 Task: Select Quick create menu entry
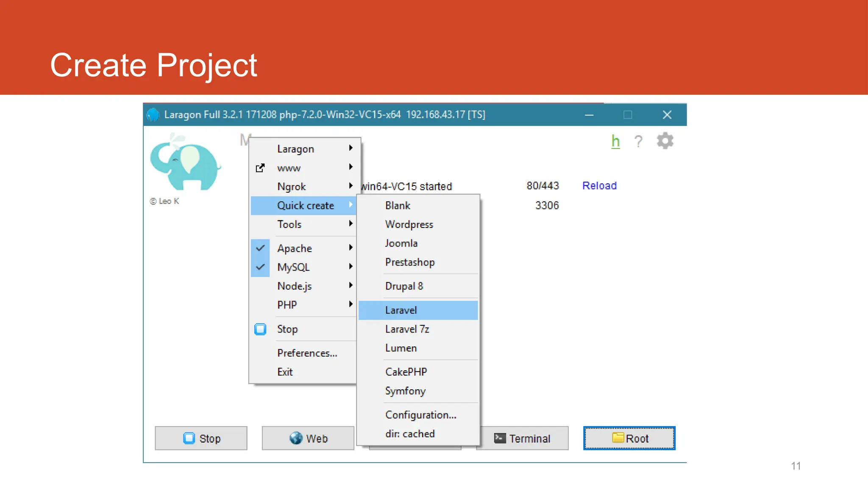[303, 205]
